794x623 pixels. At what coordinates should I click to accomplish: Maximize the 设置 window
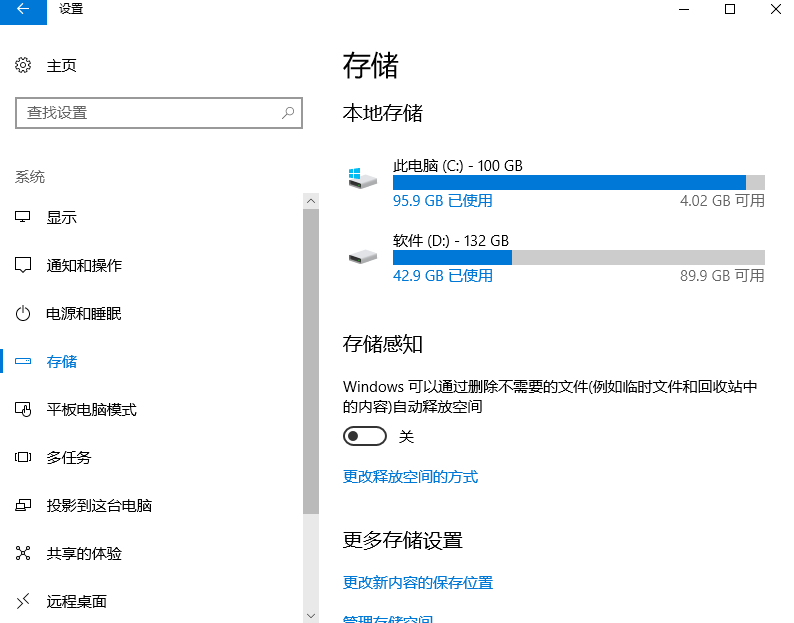tap(730, 10)
